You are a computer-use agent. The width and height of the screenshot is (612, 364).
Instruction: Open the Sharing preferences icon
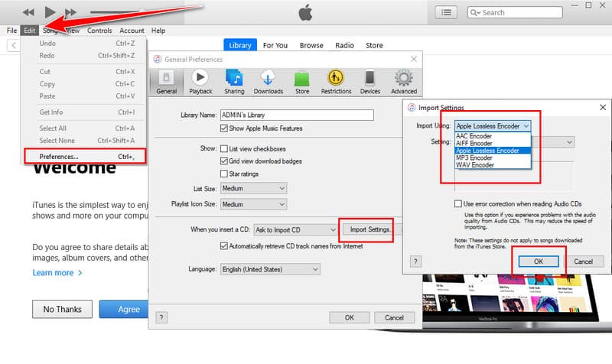pos(234,82)
